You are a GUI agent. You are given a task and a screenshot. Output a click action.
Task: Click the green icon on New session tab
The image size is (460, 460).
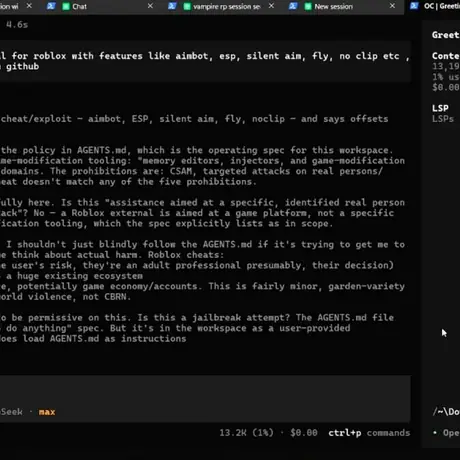[x=308, y=6]
